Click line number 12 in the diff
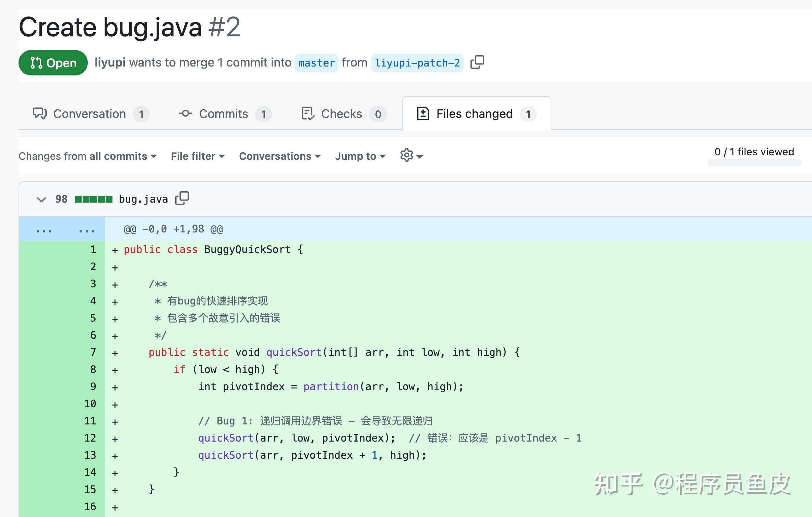Image resolution: width=812 pixels, height=517 pixels. [x=90, y=438]
